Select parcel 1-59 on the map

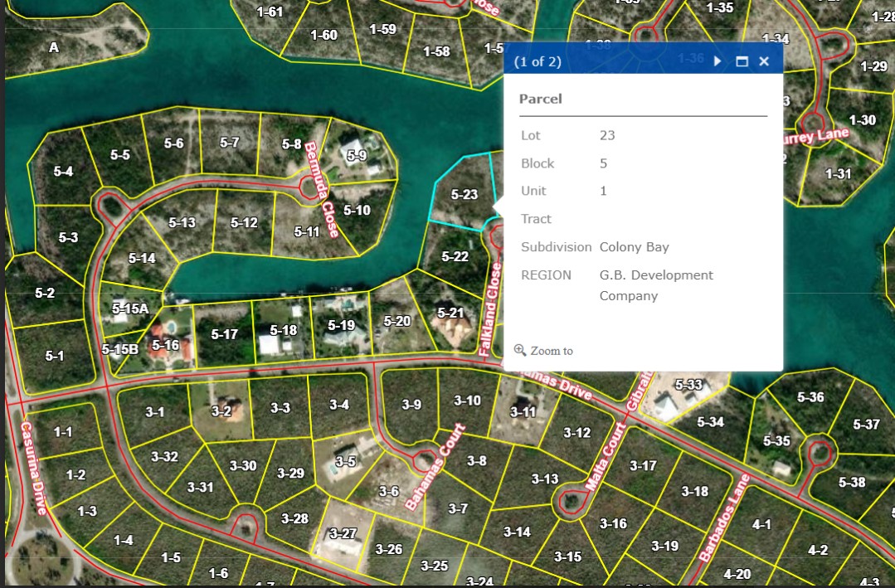(x=382, y=29)
